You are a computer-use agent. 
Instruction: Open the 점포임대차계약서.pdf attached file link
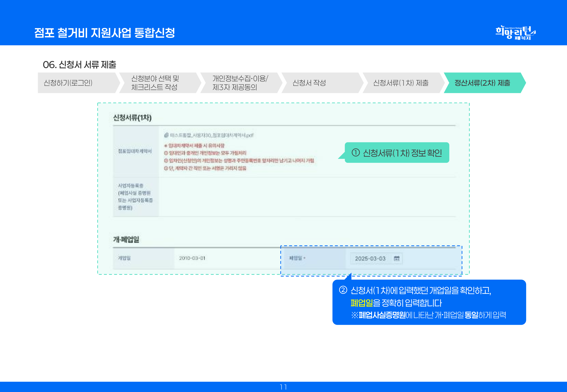(x=211, y=135)
